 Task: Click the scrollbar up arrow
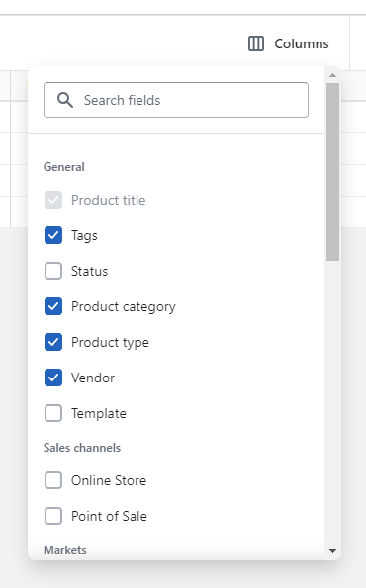pos(332,75)
